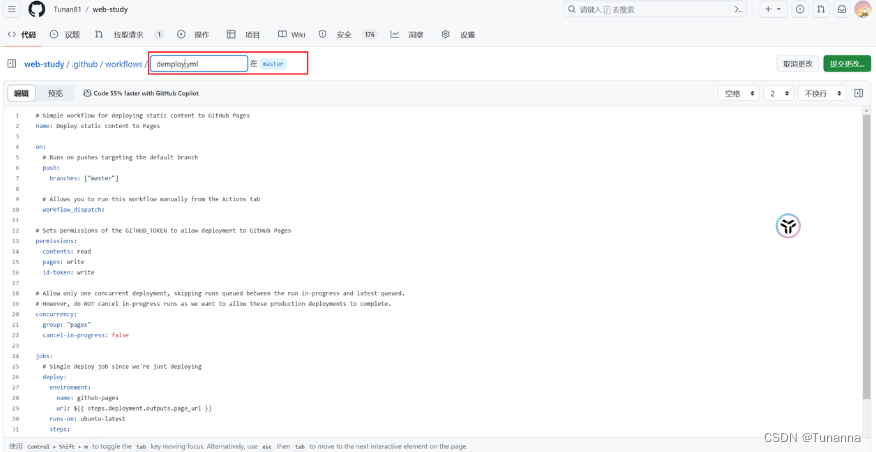Click 提交更改 green button
The width and height of the screenshot is (876, 452).
click(x=847, y=64)
